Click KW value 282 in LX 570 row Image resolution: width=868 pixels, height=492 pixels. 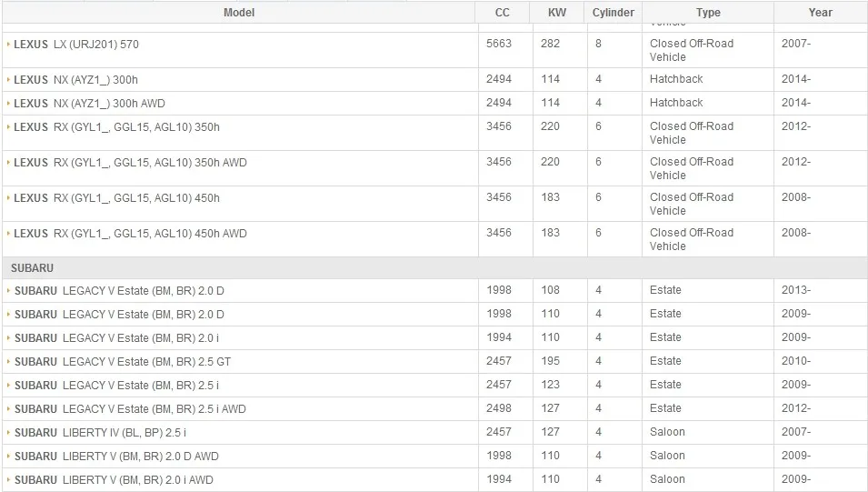point(550,44)
